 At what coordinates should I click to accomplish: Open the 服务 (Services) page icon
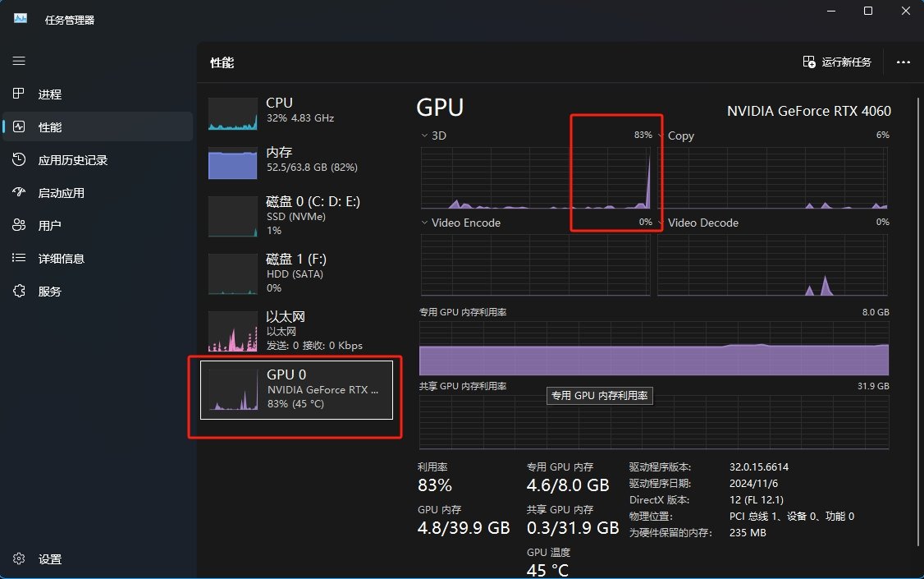pos(18,291)
